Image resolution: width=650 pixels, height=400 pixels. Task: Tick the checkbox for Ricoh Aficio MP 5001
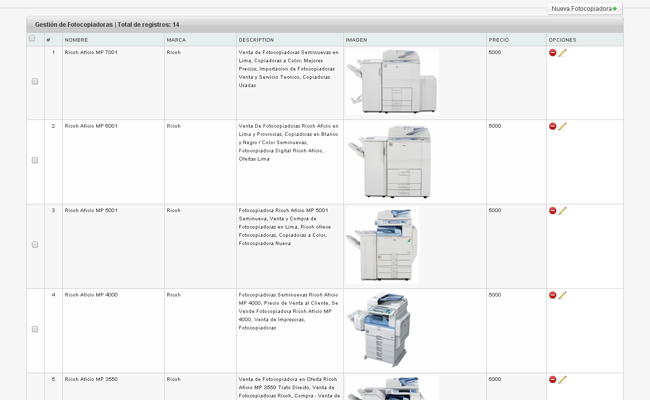click(x=35, y=245)
